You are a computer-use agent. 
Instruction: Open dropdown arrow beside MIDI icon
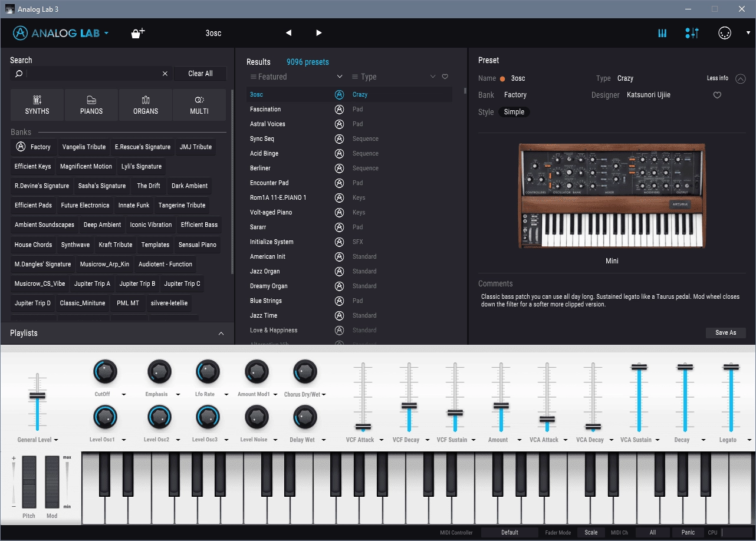click(748, 33)
